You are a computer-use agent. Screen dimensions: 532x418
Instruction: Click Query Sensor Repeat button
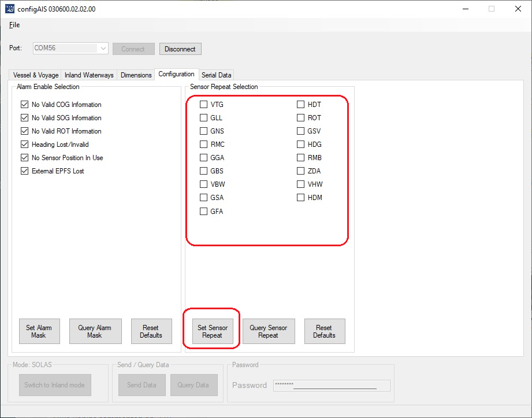pyautogui.click(x=268, y=331)
